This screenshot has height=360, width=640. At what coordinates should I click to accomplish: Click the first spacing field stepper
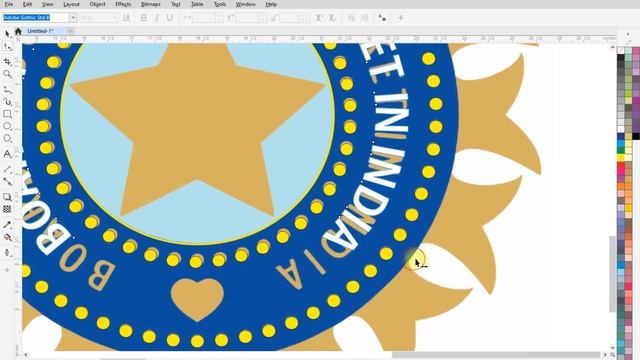pos(220,18)
